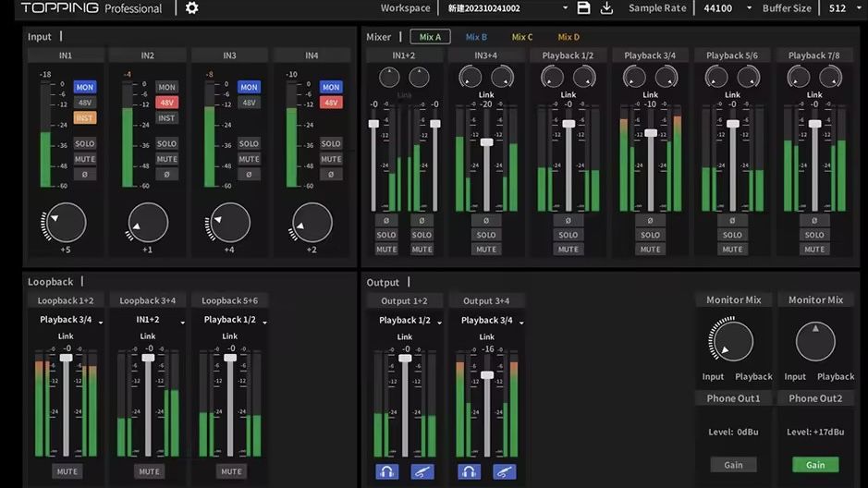Click Link label on Output 3+4
This screenshot has height=488, width=868.
486,336
